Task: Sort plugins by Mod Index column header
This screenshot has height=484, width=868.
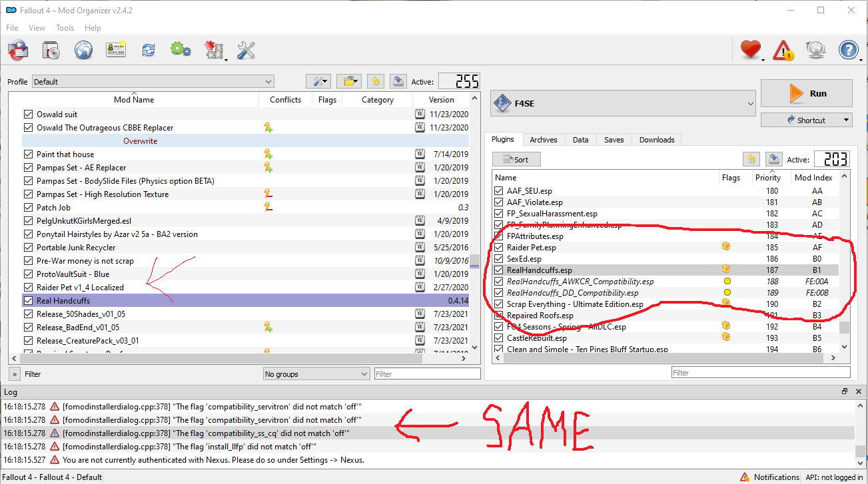Action: pyautogui.click(x=813, y=178)
